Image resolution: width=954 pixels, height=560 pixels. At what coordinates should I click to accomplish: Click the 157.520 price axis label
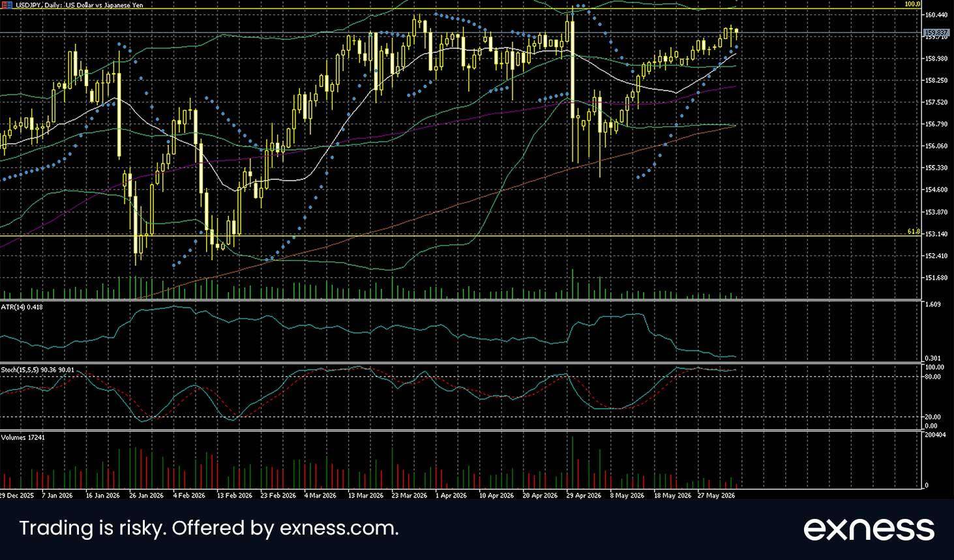[935, 102]
